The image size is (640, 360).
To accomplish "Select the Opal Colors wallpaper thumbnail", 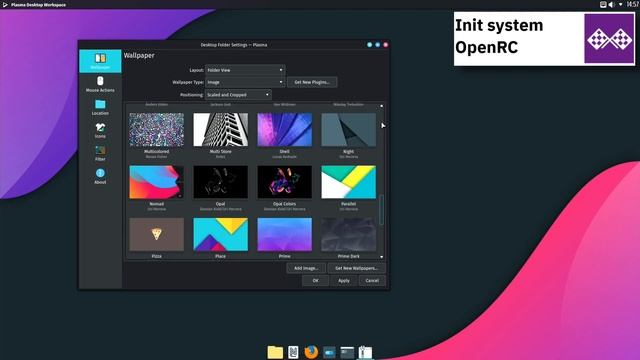I will coord(284,182).
